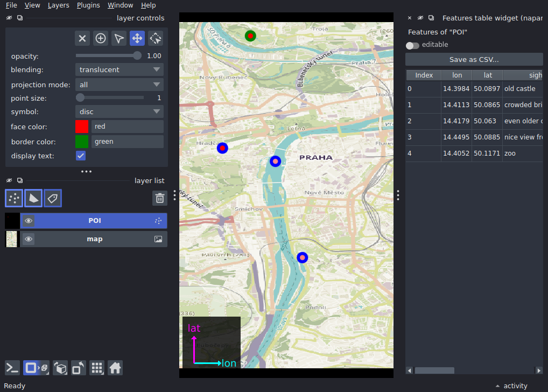
Task: Click the lon value 14.4495 cell
Action: coord(456,137)
